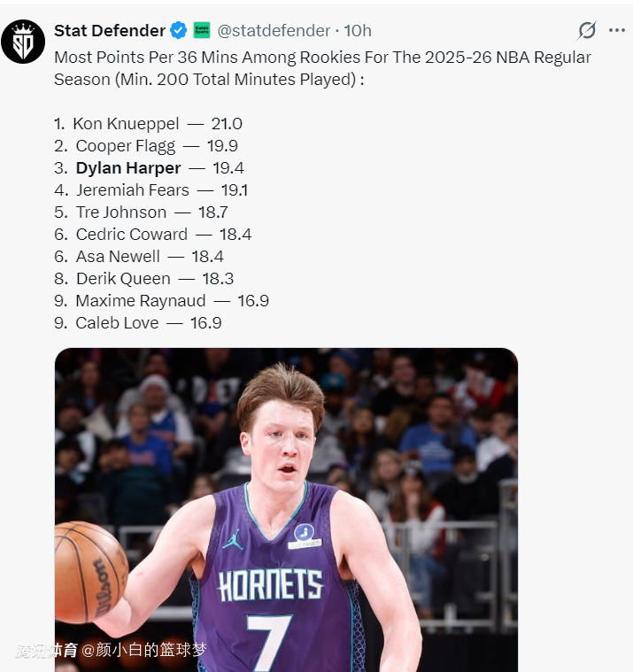The width and height of the screenshot is (633, 672).
Task: Click the watermark text on the photo
Action: point(111,651)
